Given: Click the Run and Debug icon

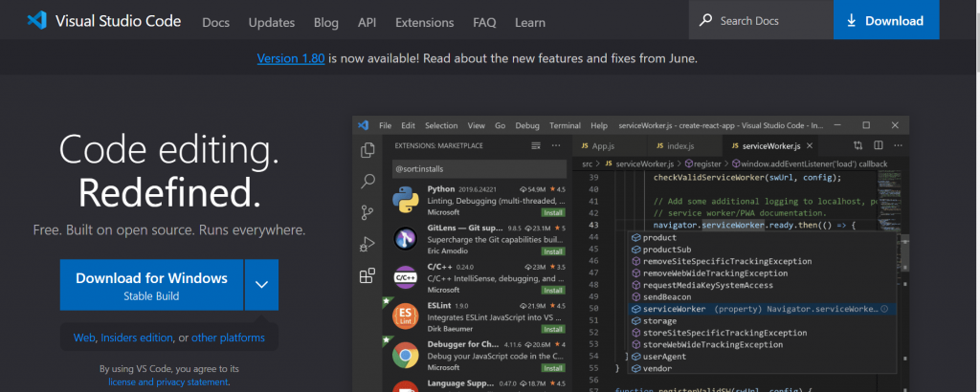Looking at the screenshot, I should pyautogui.click(x=367, y=244).
